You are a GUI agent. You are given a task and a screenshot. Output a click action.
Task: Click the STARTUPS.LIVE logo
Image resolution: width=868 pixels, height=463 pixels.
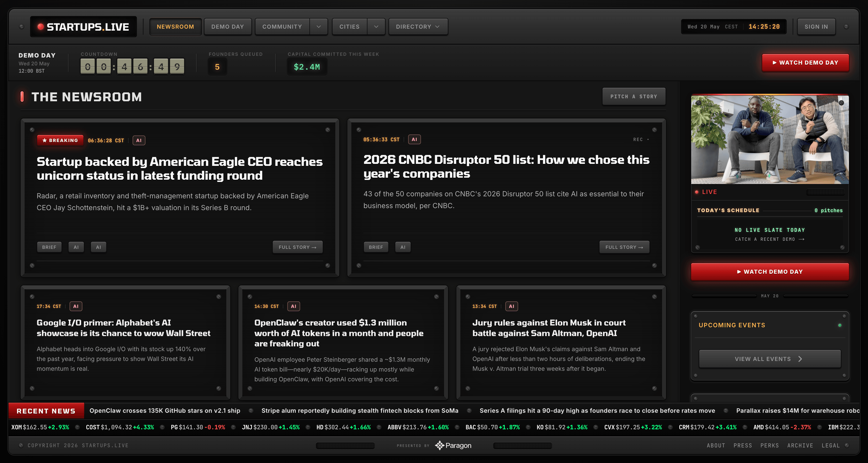point(83,27)
